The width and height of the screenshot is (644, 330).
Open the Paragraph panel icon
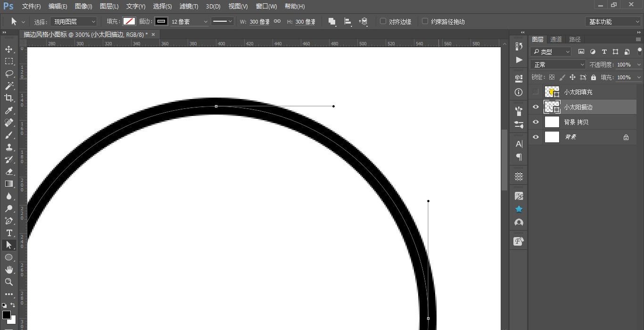click(x=519, y=157)
